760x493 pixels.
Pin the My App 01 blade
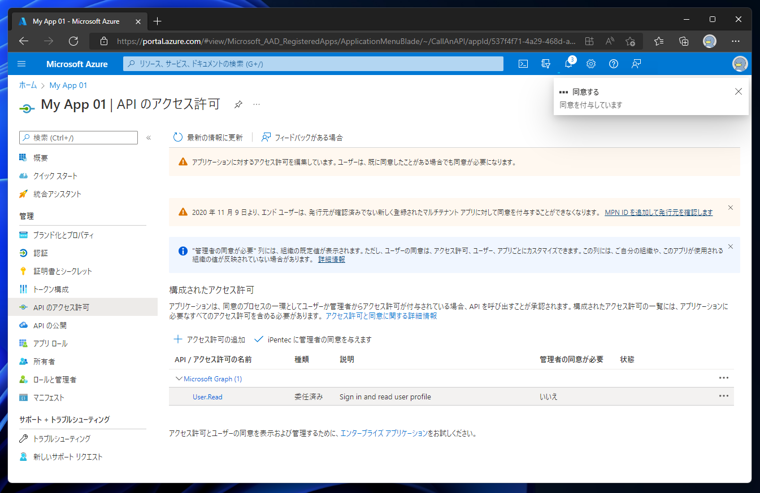tap(238, 104)
